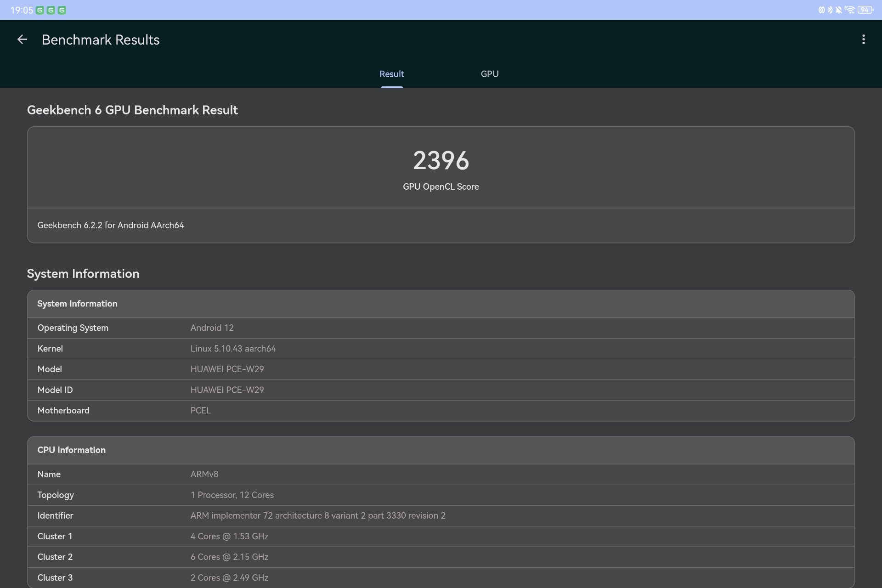The height and width of the screenshot is (588, 882).
Task: Tap the Geekbench 6.2.2 version row
Action: [x=111, y=225]
